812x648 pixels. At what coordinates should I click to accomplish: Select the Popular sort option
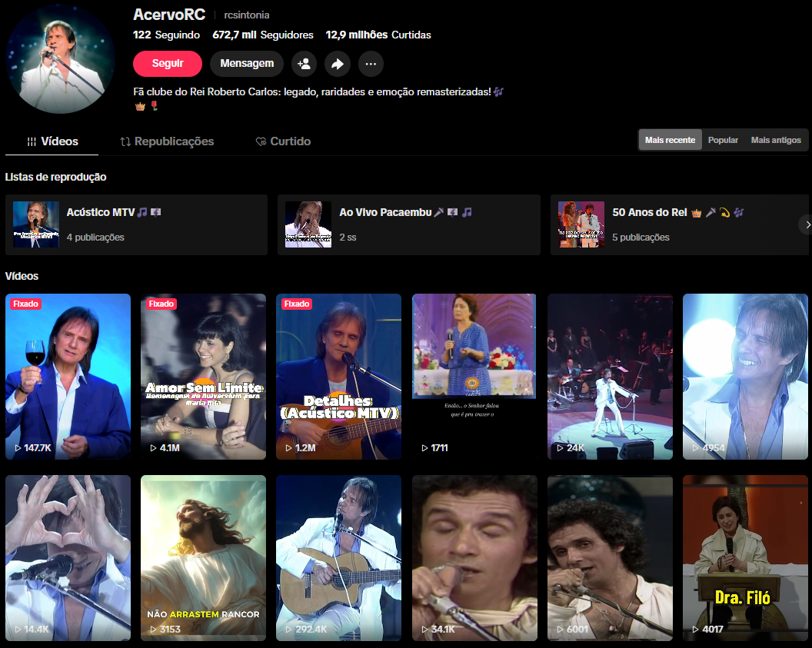(723, 140)
